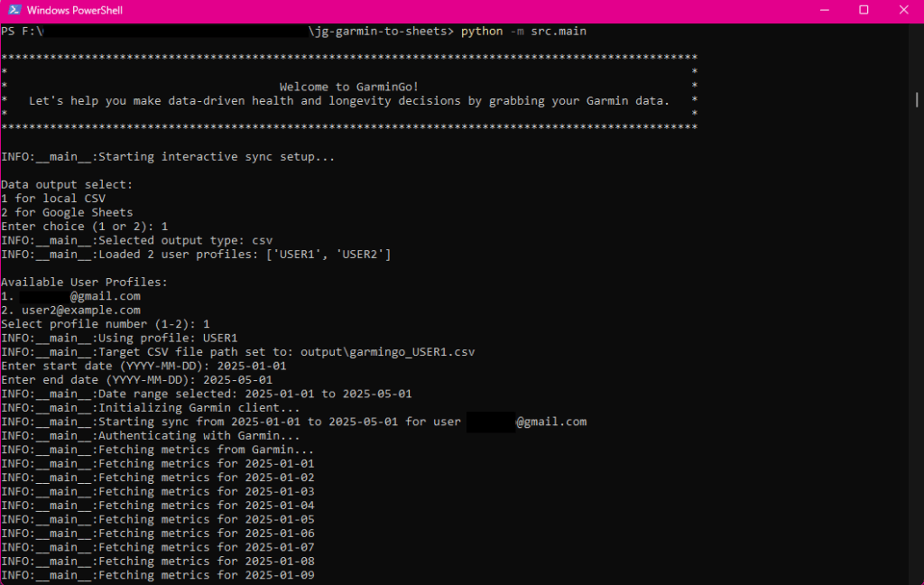This screenshot has height=585, width=924.
Task: Click the 'Fetching metrics for 2025-01-06' line
Action: (157, 534)
